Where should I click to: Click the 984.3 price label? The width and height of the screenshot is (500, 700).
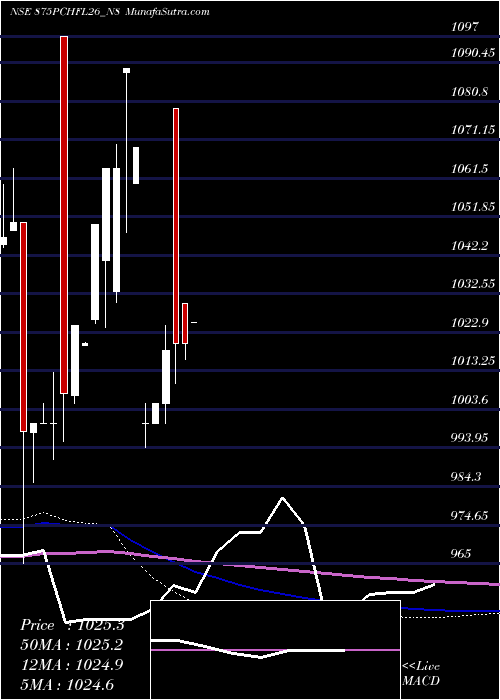pos(466,477)
